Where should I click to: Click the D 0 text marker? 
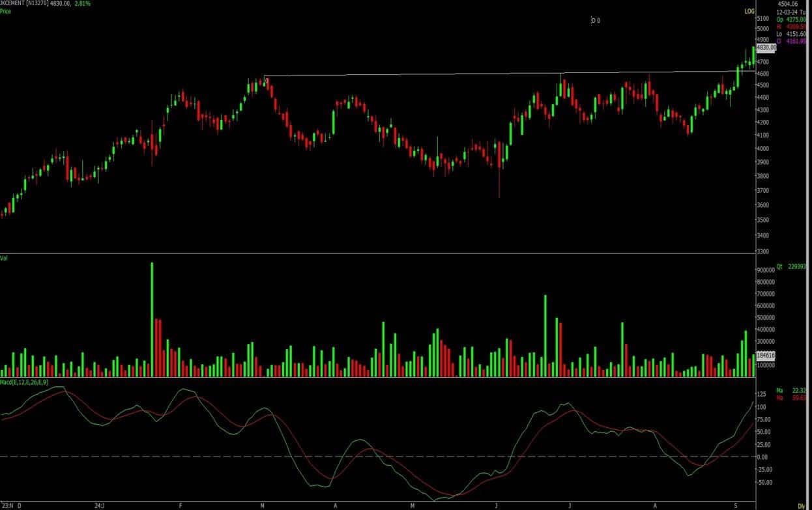click(596, 21)
